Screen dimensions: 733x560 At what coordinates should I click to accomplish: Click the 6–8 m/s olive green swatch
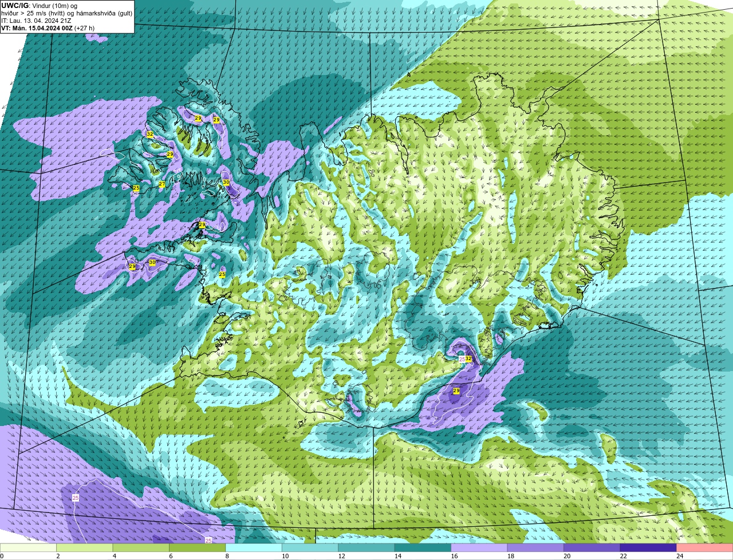click(198, 547)
